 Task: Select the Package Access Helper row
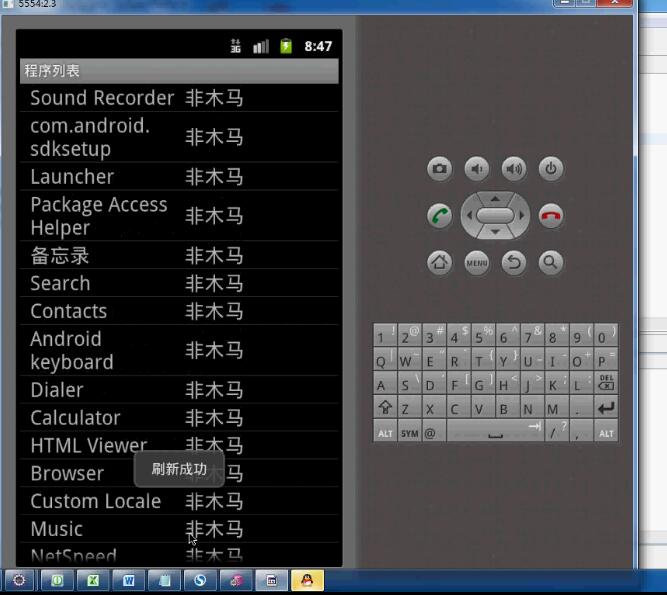179,216
